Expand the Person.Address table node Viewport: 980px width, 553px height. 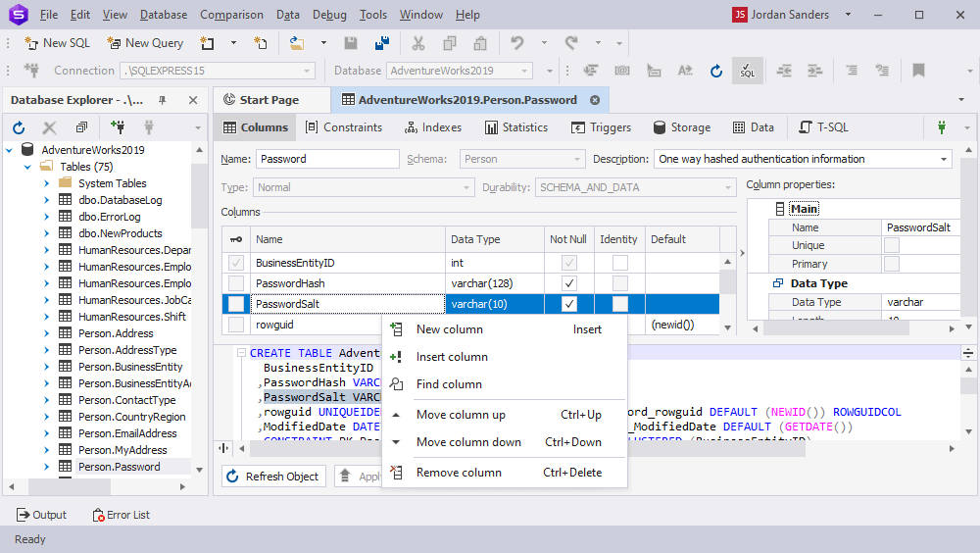point(46,333)
